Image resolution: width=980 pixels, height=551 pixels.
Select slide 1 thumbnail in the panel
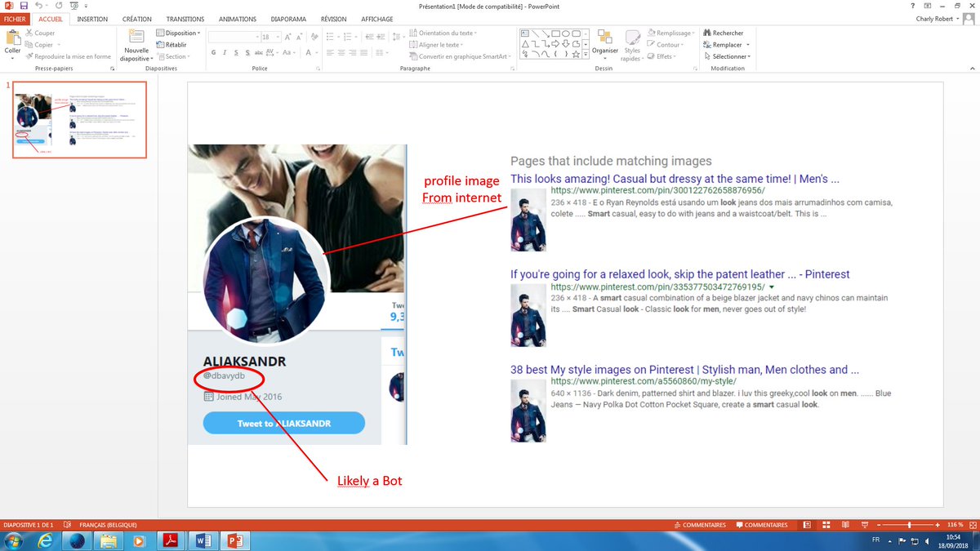pyautogui.click(x=79, y=119)
